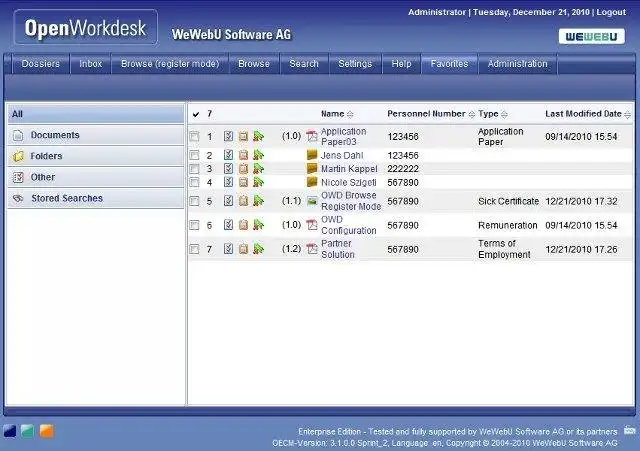Image resolution: width=640 pixels, height=451 pixels.
Task: Click the image file icon of OWD Browse Register Mode
Action: 312,201
